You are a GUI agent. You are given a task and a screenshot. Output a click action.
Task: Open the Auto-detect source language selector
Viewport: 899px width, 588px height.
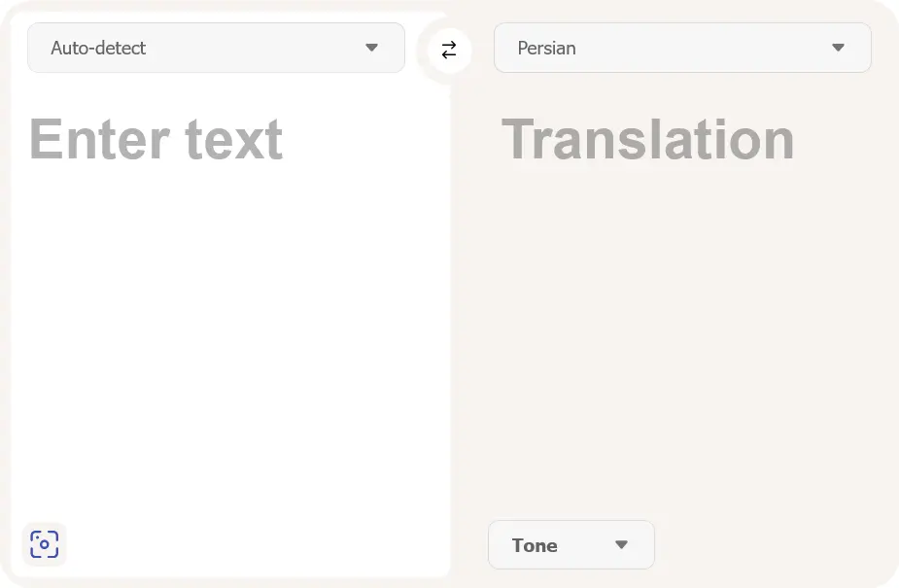pyautogui.click(x=216, y=48)
